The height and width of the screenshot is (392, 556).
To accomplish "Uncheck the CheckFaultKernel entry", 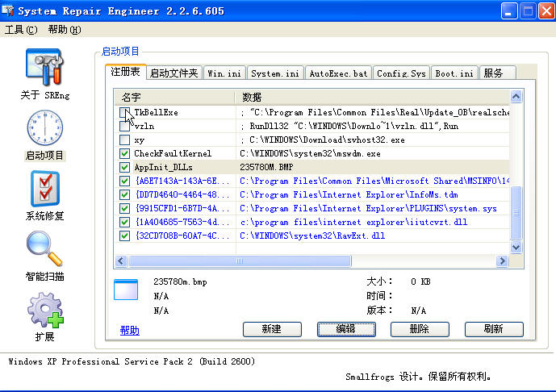I will [124, 153].
